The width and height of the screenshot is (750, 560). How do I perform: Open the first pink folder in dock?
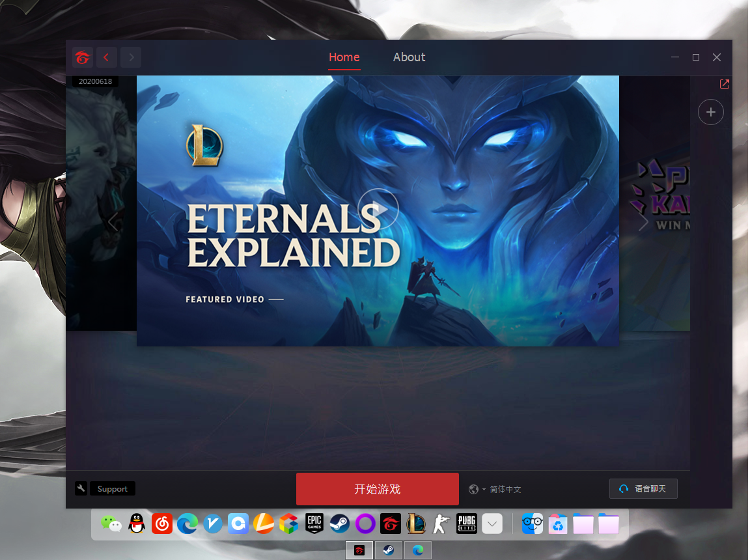pos(583,524)
